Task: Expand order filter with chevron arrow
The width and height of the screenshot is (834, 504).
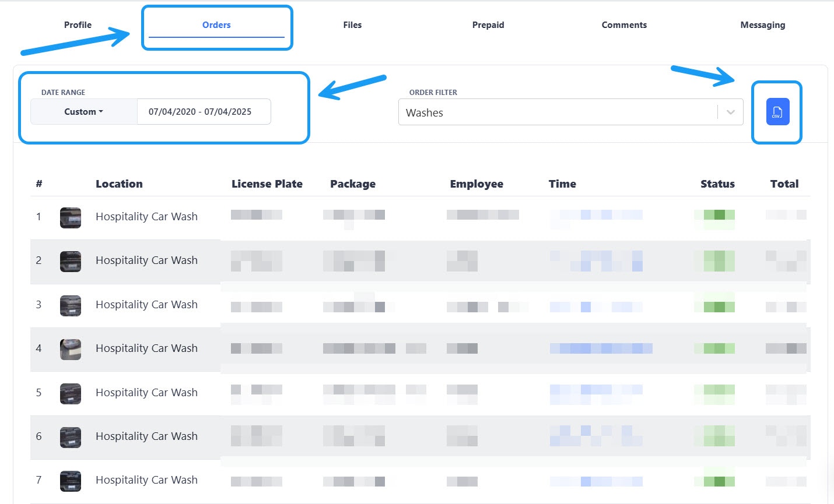Action: click(731, 112)
